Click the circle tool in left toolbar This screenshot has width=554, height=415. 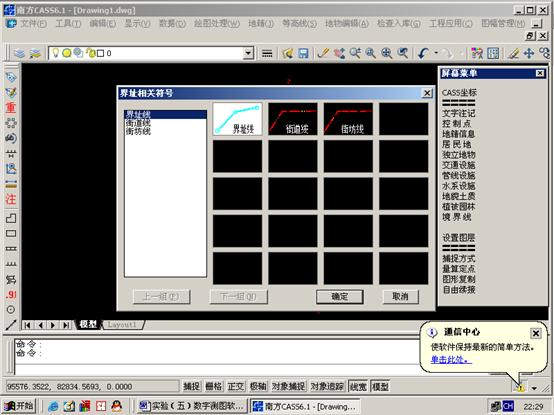pyautogui.click(x=11, y=310)
